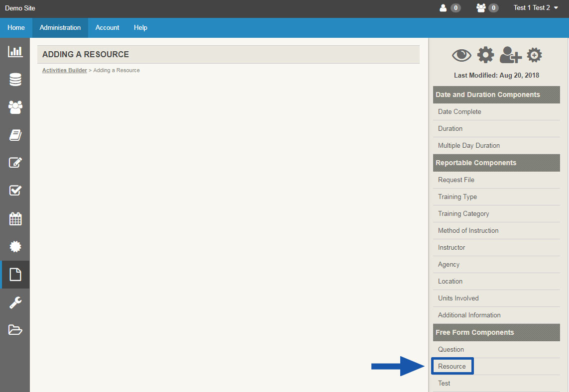
Task: Select the highlighted Resource component
Action: (x=452, y=366)
